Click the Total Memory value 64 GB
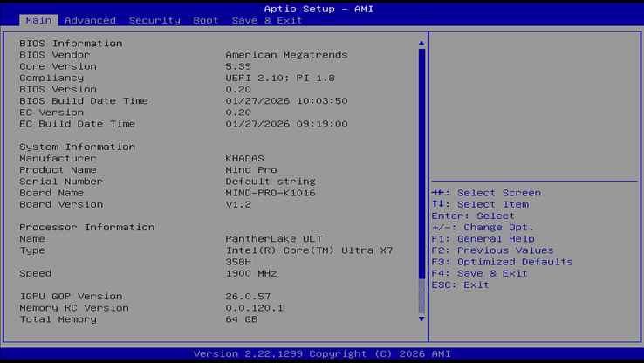Screen dimensions: 644x363 click(x=242, y=319)
